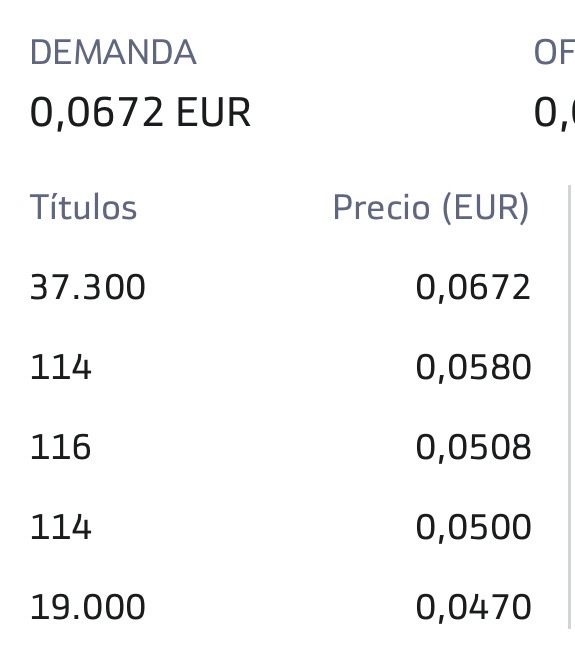Click the DEMANDA heading

tap(113, 52)
